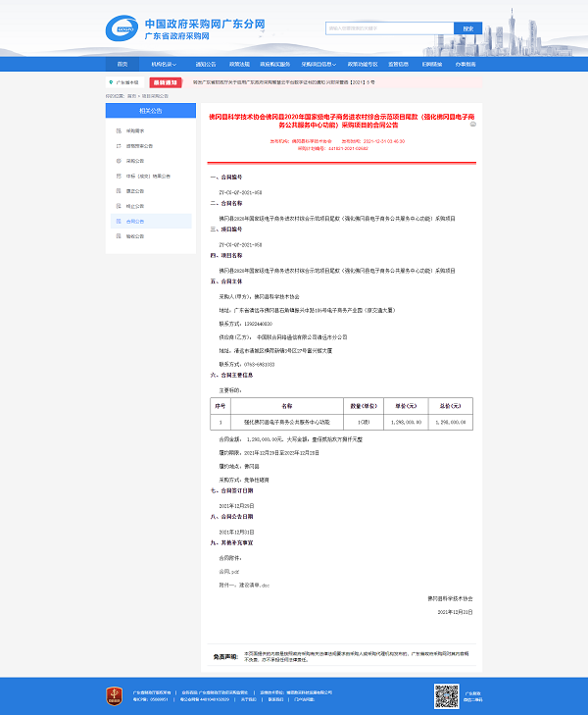The width and height of the screenshot is (588, 715).
Task: Click the 广东省本级 location pin icon
Action: (x=111, y=82)
